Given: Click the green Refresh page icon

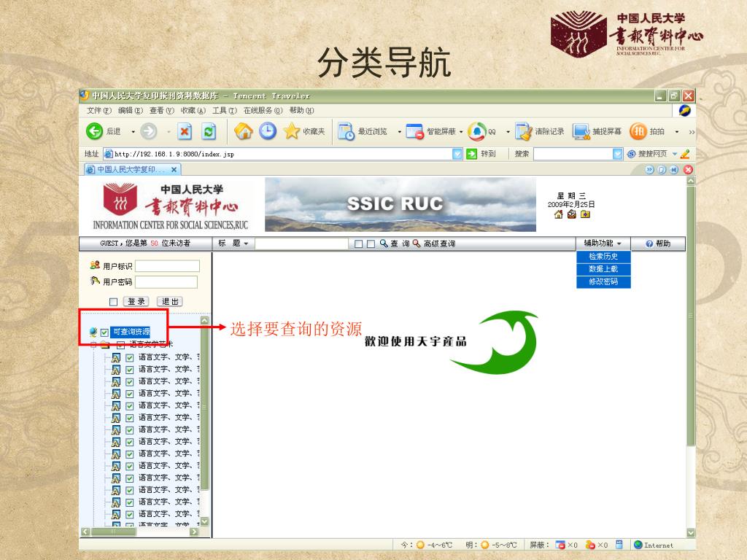Looking at the screenshot, I should [x=209, y=131].
